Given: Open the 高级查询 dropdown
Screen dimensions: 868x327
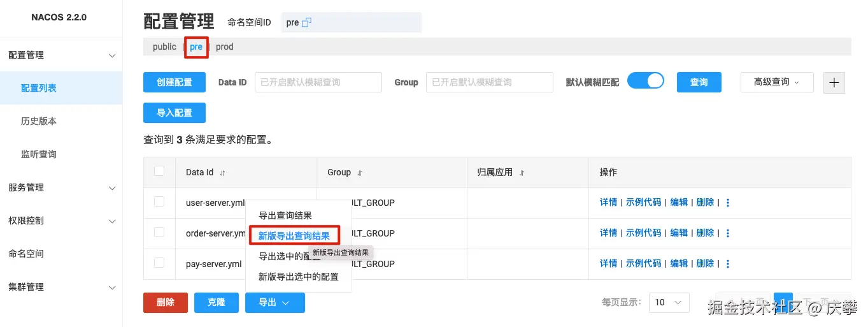Looking at the screenshot, I should tap(776, 82).
